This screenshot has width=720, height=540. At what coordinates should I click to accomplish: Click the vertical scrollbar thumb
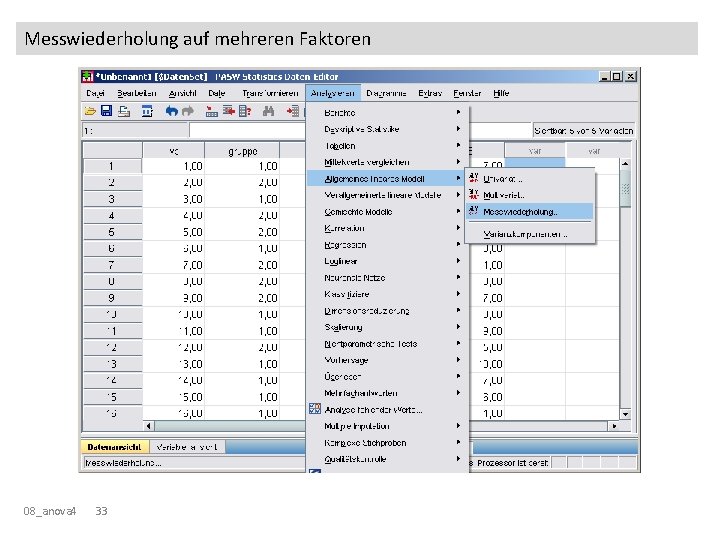[x=625, y=188]
